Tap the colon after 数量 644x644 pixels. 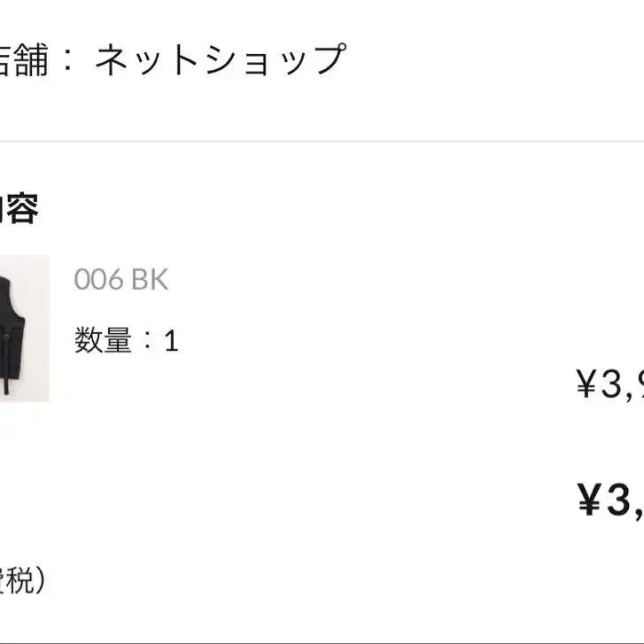point(148,342)
